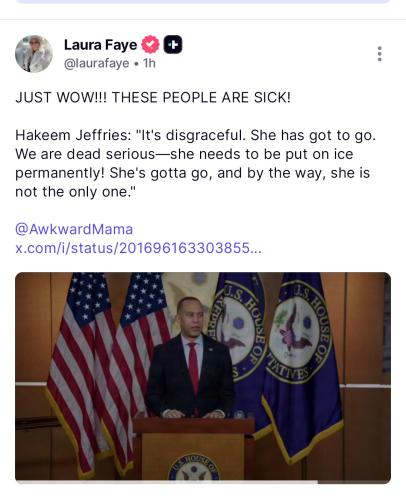Visit the @AwkwardMama mention
406x500 pixels.
[x=74, y=229]
